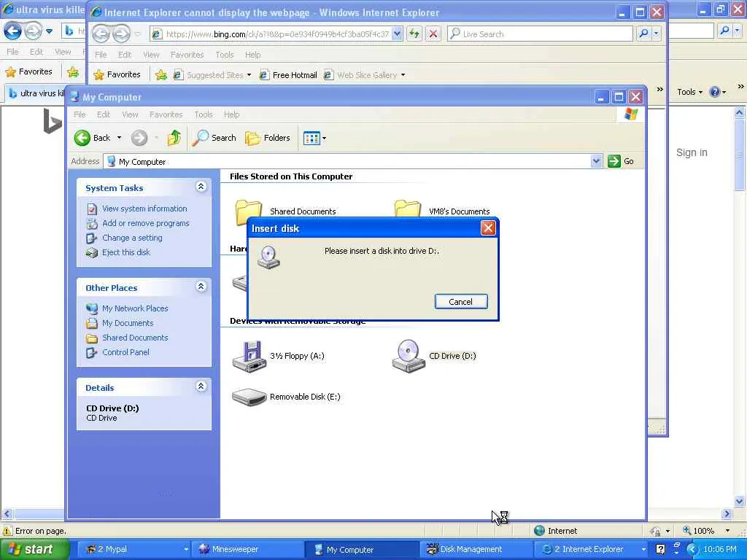
Task: Open Shared Documents in Other Places
Action: click(x=135, y=338)
